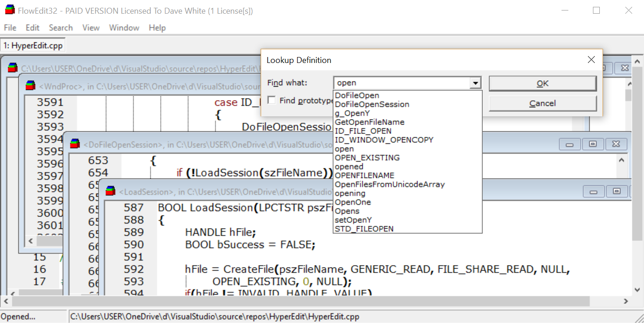The width and height of the screenshot is (644, 323).
Task: Minimize the DoFileOpenSession child window
Action: (569, 144)
